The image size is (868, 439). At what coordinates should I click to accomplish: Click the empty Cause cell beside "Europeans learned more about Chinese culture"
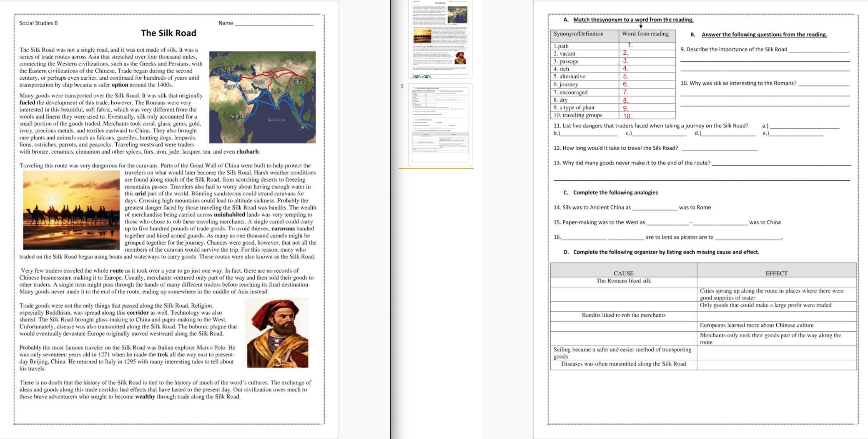coord(624,326)
